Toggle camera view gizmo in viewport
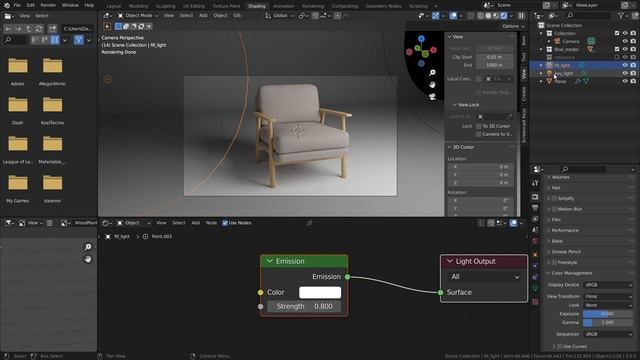640x360 pixels. pos(432,97)
